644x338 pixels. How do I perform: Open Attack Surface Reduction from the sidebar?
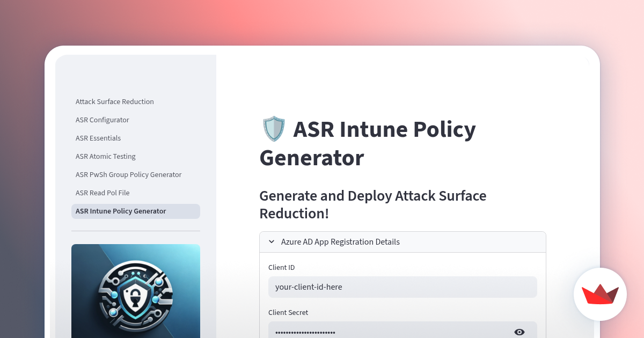point(114,101)
